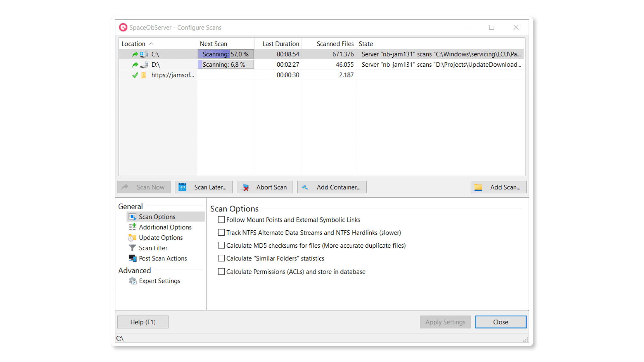Click the Scan Filter funnel icon
644x362 pixels.
(x=132, y=248)
